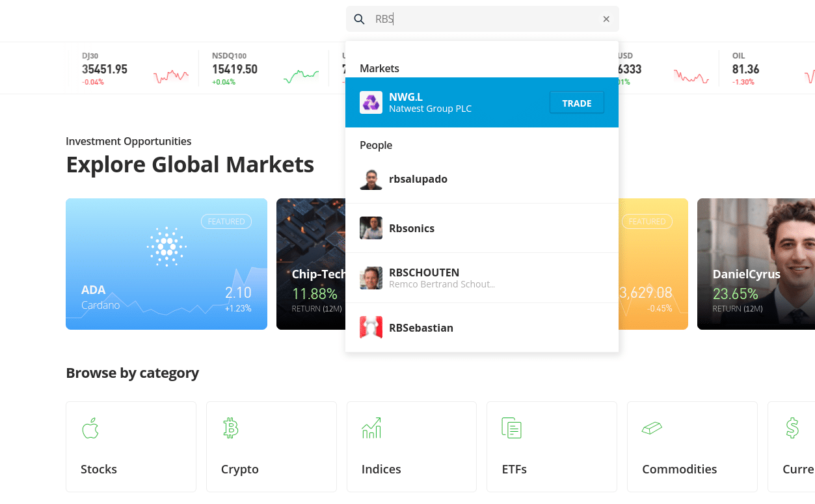
Task: Click the Natwest Group PLC name text
Action: [430, 109]
